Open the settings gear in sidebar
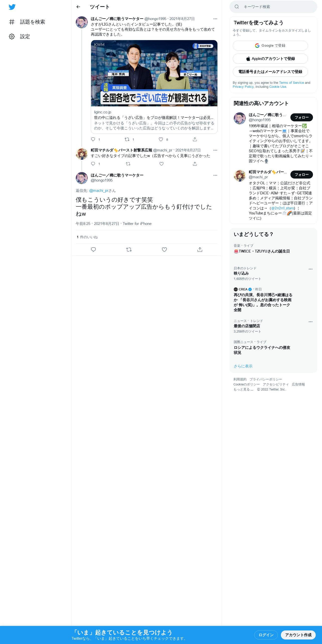Screen dimensions: 322x644 [12, 36]
